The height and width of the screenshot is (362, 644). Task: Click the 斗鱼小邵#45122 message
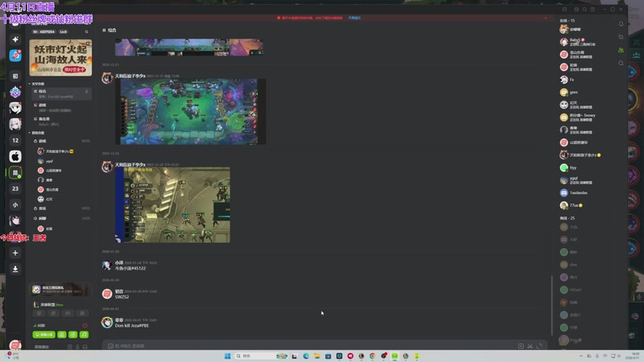tap(130, 269)
